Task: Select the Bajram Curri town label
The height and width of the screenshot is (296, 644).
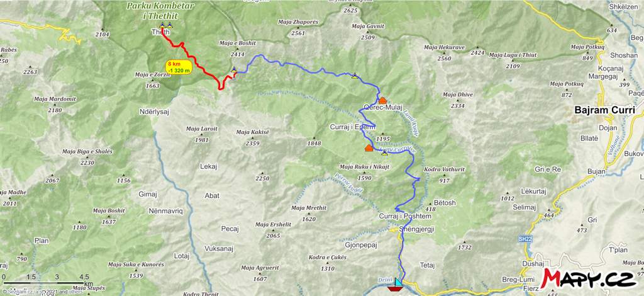Action: click(x=604, y=110)
